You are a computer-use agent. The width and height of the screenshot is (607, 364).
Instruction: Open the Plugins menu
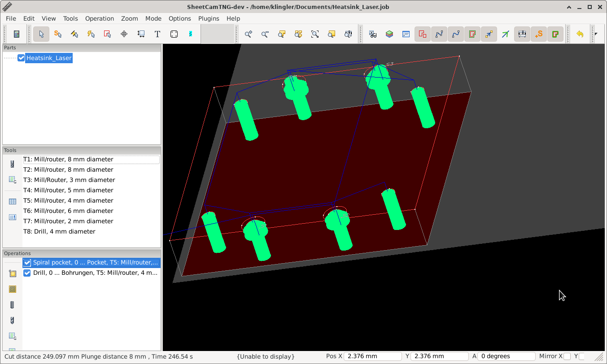click(209, 18)
